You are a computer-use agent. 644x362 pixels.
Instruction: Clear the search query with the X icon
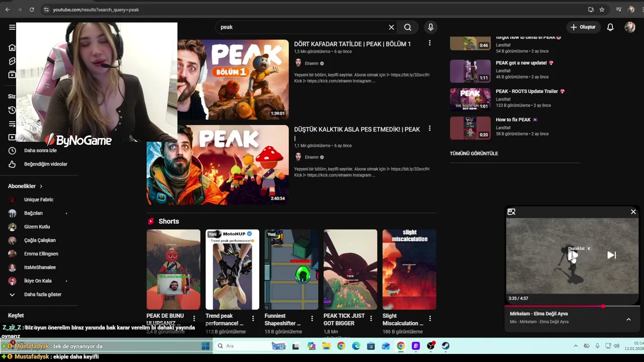(391, 27)
